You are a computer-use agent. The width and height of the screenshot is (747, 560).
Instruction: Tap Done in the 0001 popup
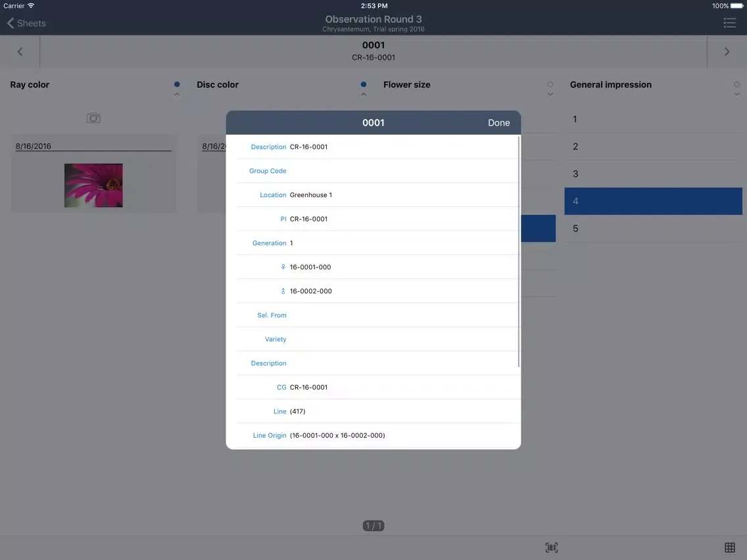pos(498,123)
